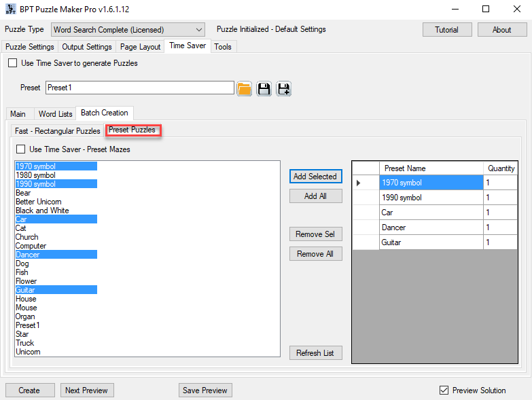
Task: Click the row selector arrow beside 1970 symbol
Action: pyautogui.click(x=359, y=183)
